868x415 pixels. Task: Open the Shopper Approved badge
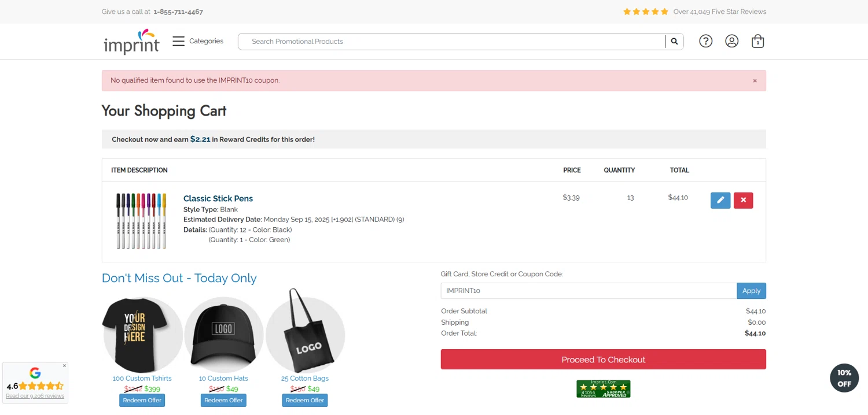(x=604, y=389)
